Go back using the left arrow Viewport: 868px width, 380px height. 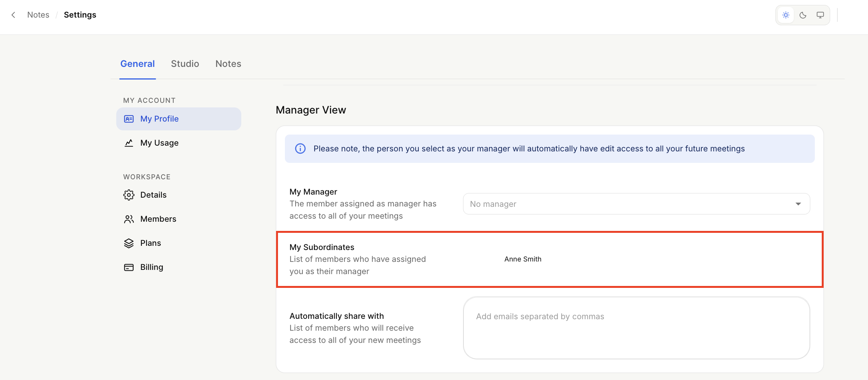pos(13,15)
